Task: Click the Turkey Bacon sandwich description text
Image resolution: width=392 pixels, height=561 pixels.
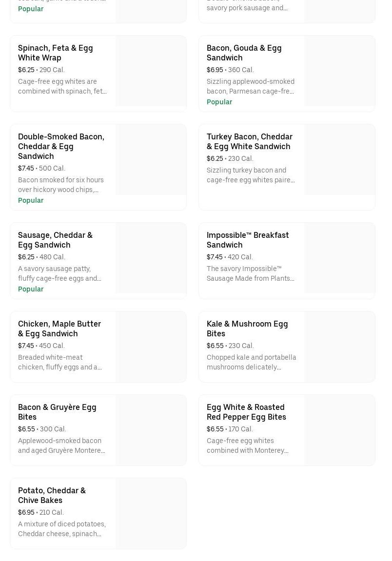Action: click(x=250, y=175)
